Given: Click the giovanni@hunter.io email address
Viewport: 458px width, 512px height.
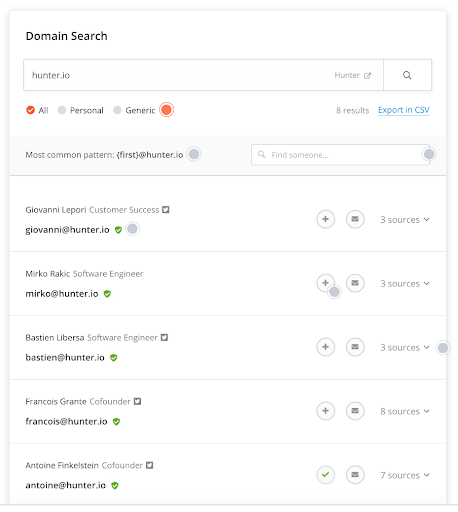Looking at the screenshot, I should (x=67, y=230).
